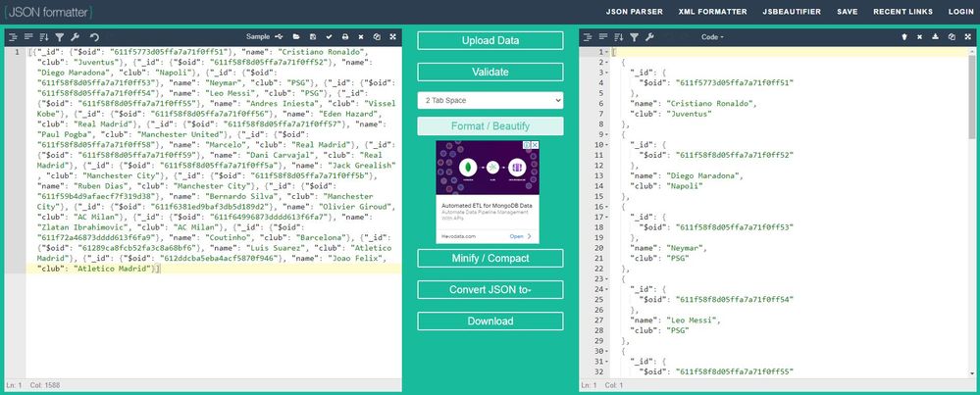980x395 pixels.
Task: Close the MongoDB ETL advertisement
Action: pyautogui.click(x=535, y=145)
